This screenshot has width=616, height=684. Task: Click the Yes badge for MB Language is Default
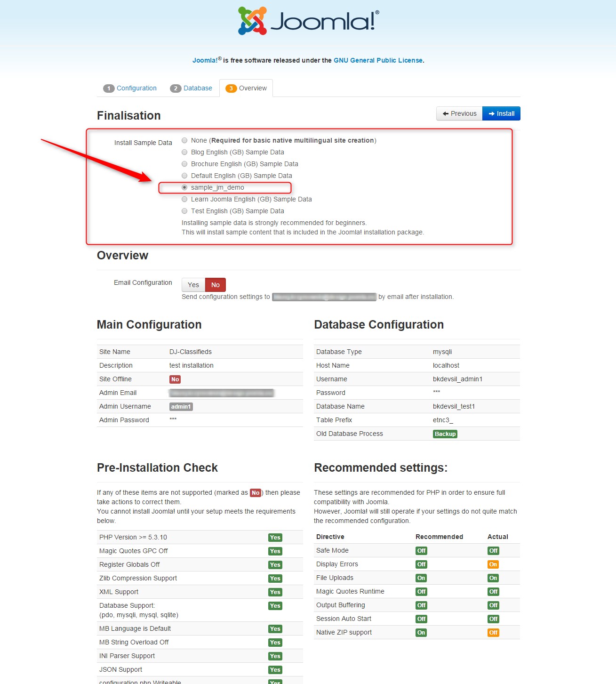coord(275,629)
